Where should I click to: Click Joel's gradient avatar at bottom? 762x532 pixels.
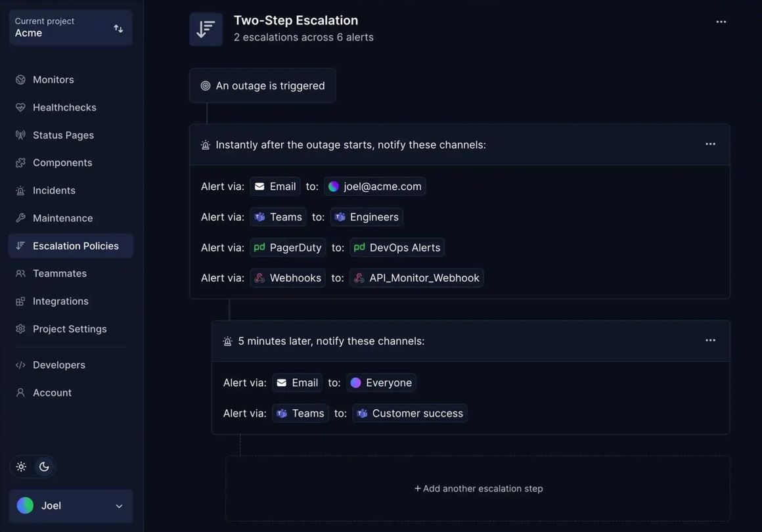coord(25,506)
